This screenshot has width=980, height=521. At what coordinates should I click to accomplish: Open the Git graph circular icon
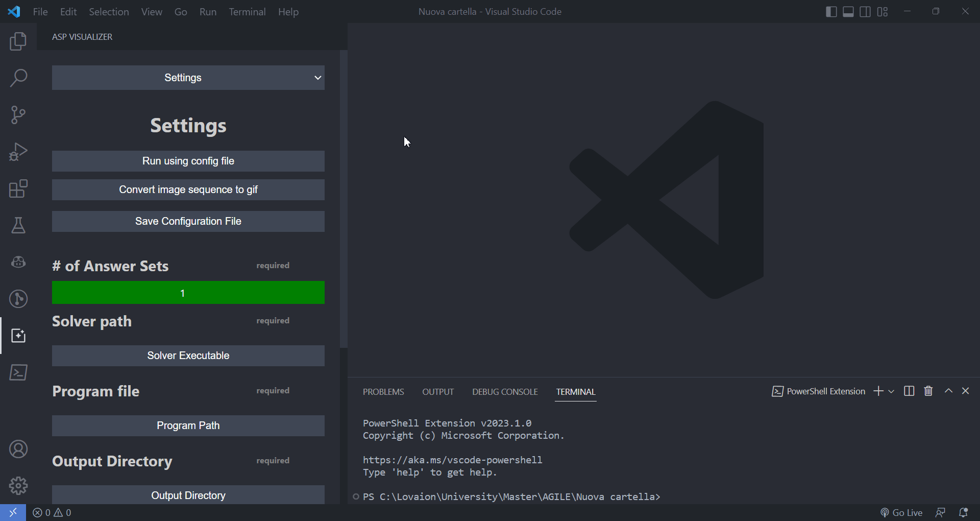point(18,299)
